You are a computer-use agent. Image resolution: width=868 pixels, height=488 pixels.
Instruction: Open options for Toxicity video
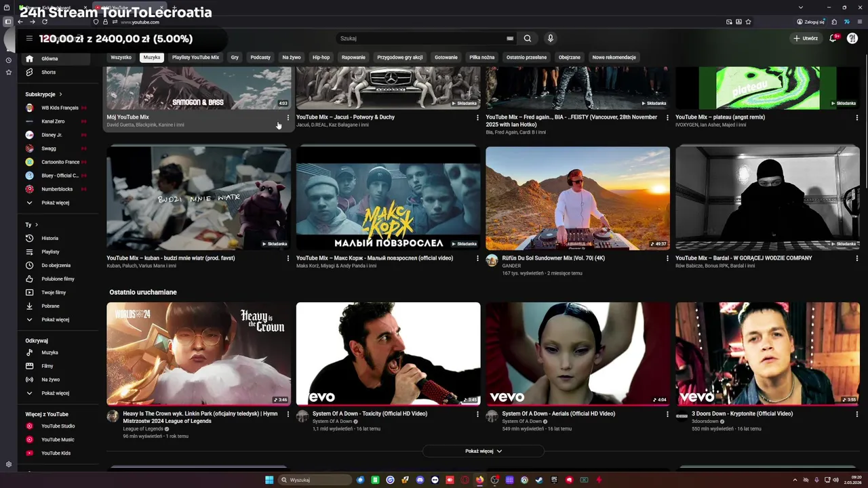coord(477,413)
